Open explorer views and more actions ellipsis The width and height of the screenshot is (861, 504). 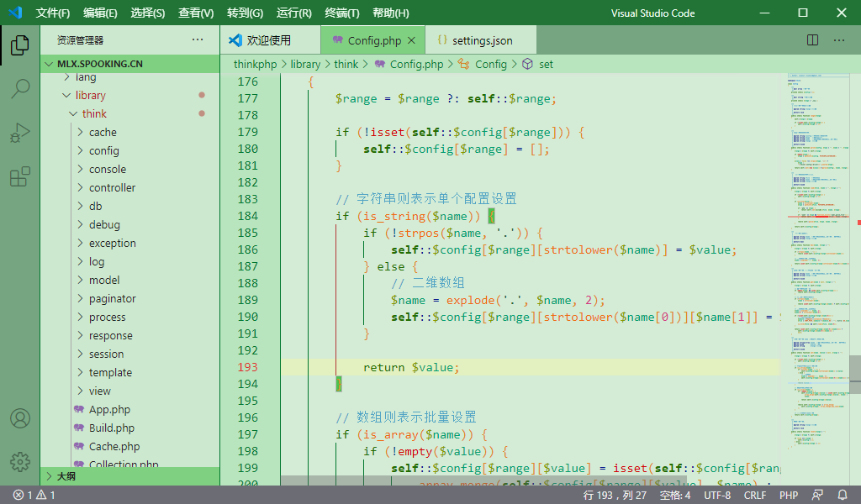[198, 39]
